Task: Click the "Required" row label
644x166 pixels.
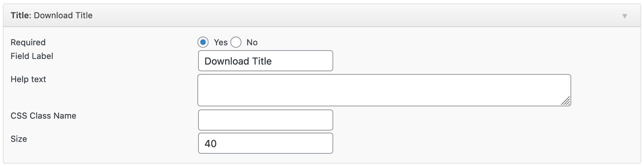Action: pos(28,42)
